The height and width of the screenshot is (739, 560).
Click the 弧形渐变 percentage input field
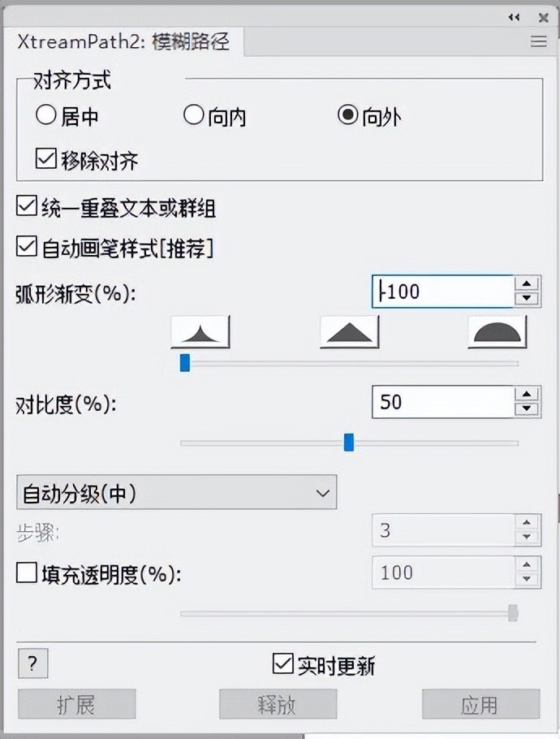coord(443,291)
